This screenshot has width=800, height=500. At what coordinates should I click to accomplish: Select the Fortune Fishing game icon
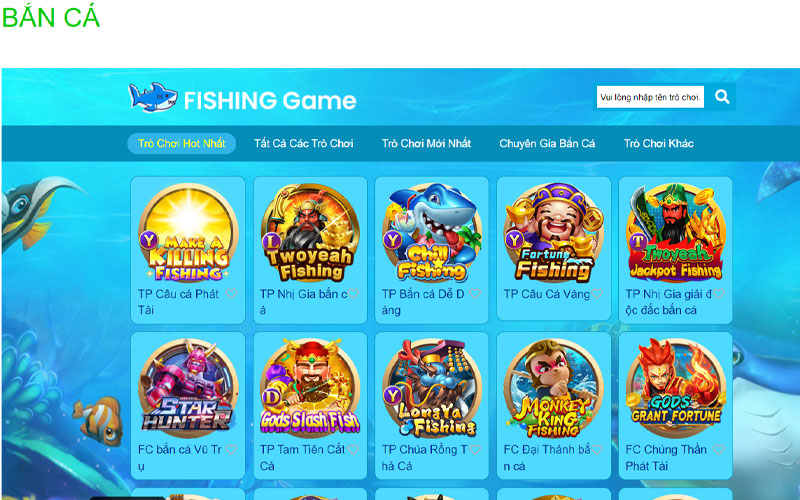point(554,233)
